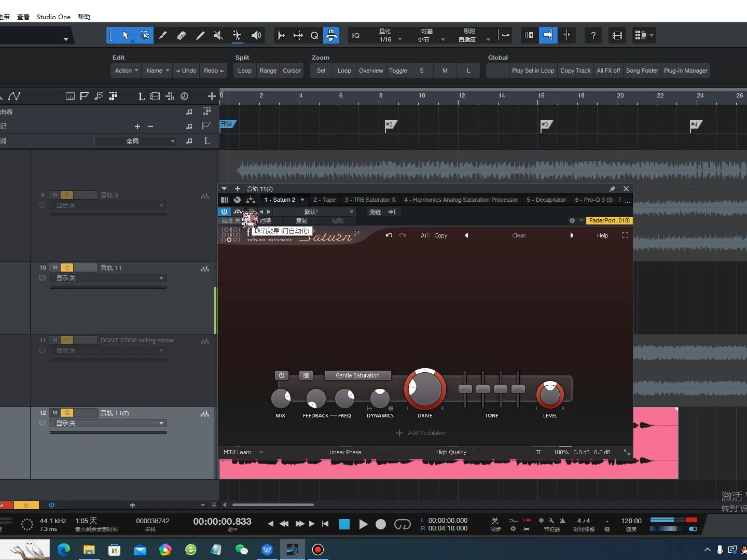Open the macro toolbar grid options

[x=644, y=35]
